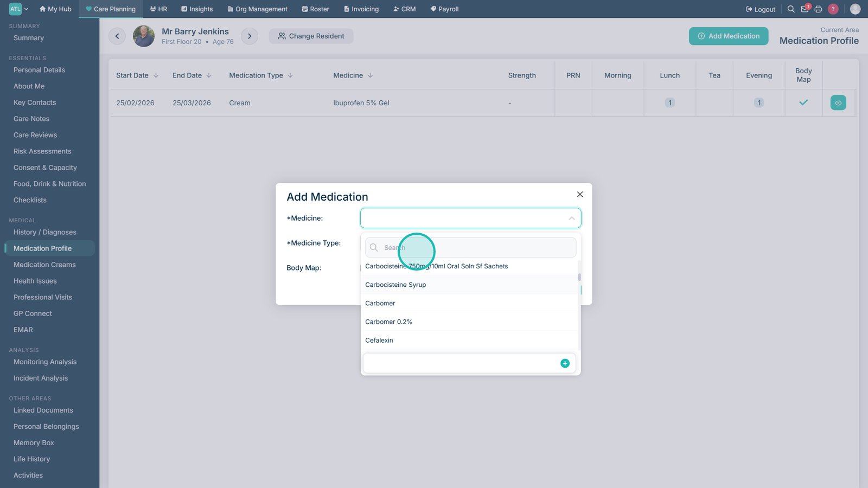Open Org Management tab
The width and height of the screenshot is (868, 488).
point(257,9)
